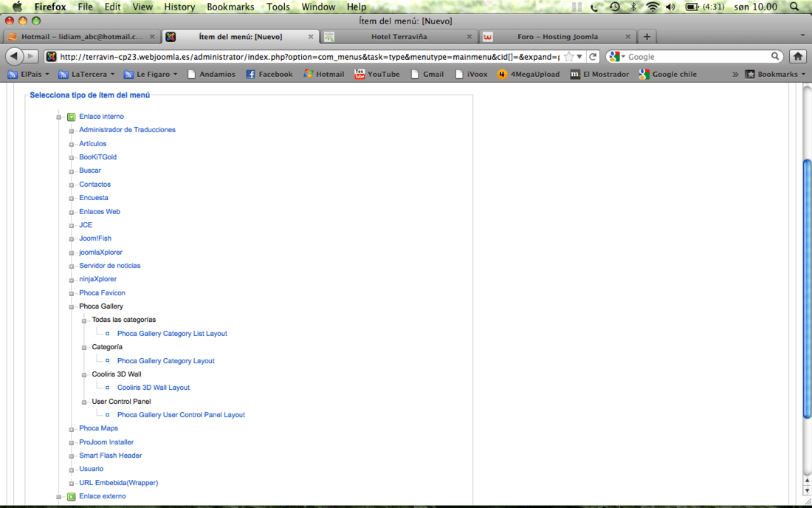Viewport: 812px width, 508px height.
Task: Click the browser Forward arrow button
Action: 30,56
